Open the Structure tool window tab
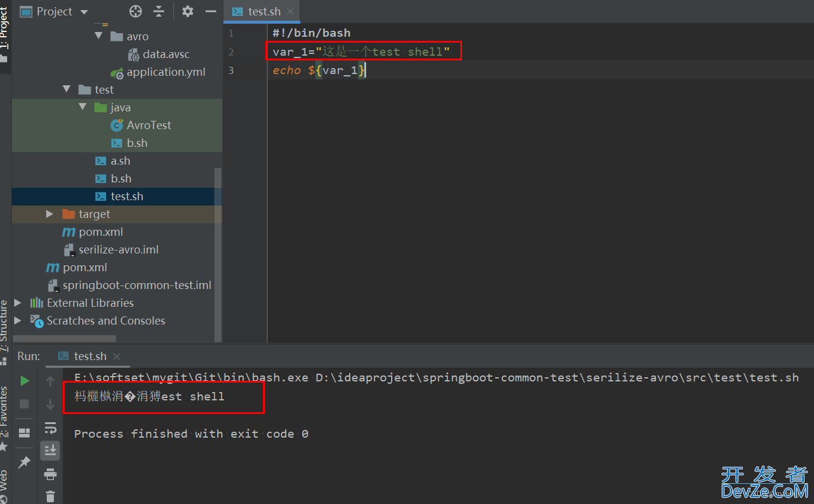This screenshot has height=504, width=814. 5,332
